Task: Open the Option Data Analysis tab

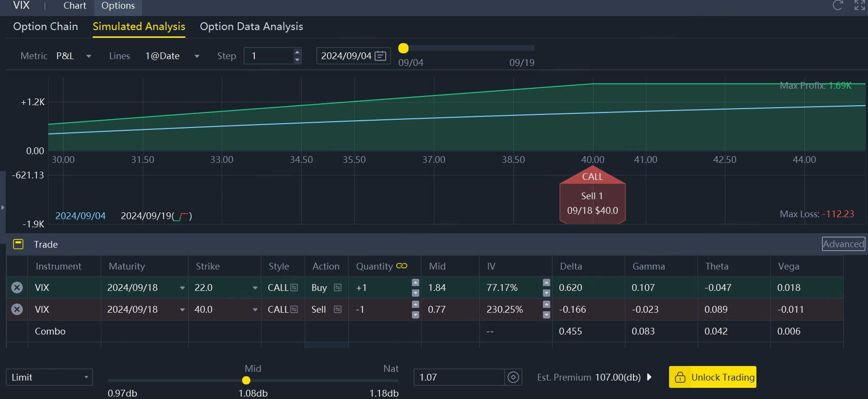Action: tap(251, 27)
